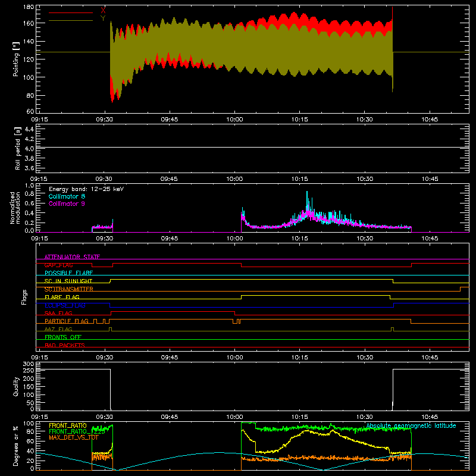Click the SAA_FLAG label
This screenshot has height=476, width=476.
[x=58, y=313]
